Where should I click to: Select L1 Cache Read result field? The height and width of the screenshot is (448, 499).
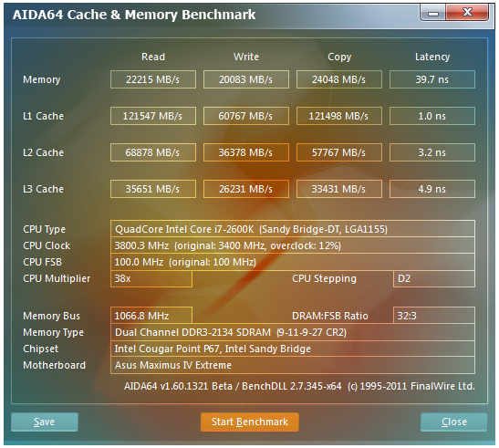(x=153, y=116)
